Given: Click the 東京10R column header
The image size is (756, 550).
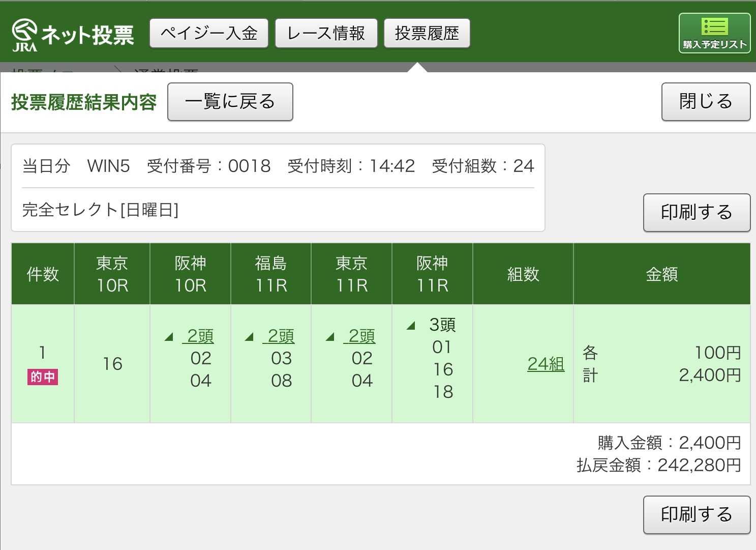Looking at the screenshot, I should (112, 274).
